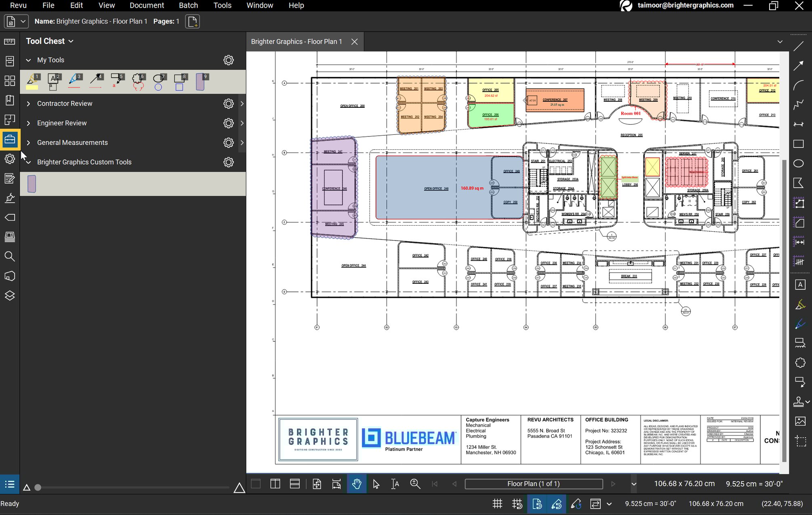
Task: Click the page navigation field showing Floor Plan
Action: coord(533,484)
